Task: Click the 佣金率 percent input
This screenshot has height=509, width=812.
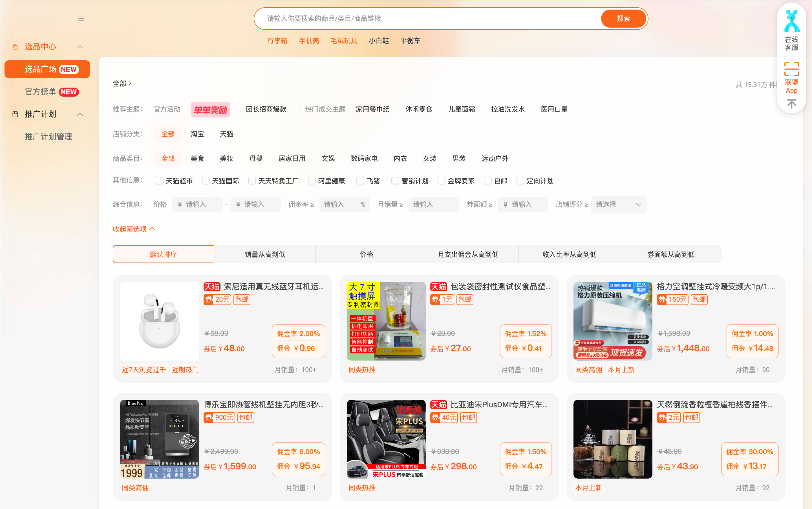Action: 344,204
